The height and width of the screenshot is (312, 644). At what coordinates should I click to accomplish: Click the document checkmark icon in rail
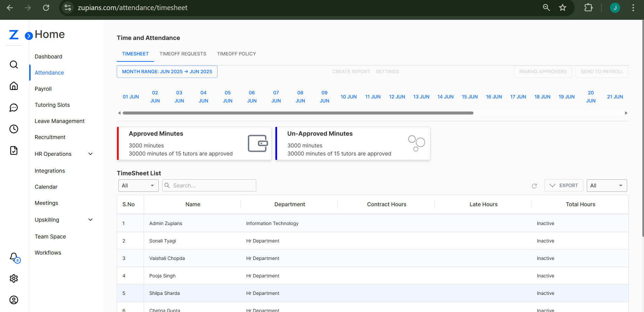pyautogui.click(x=14, y=150)
